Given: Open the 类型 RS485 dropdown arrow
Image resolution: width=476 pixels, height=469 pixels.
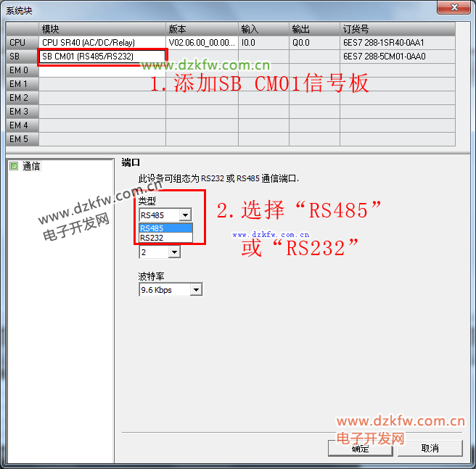Looking at the screenshot, I should click(186, 215).
